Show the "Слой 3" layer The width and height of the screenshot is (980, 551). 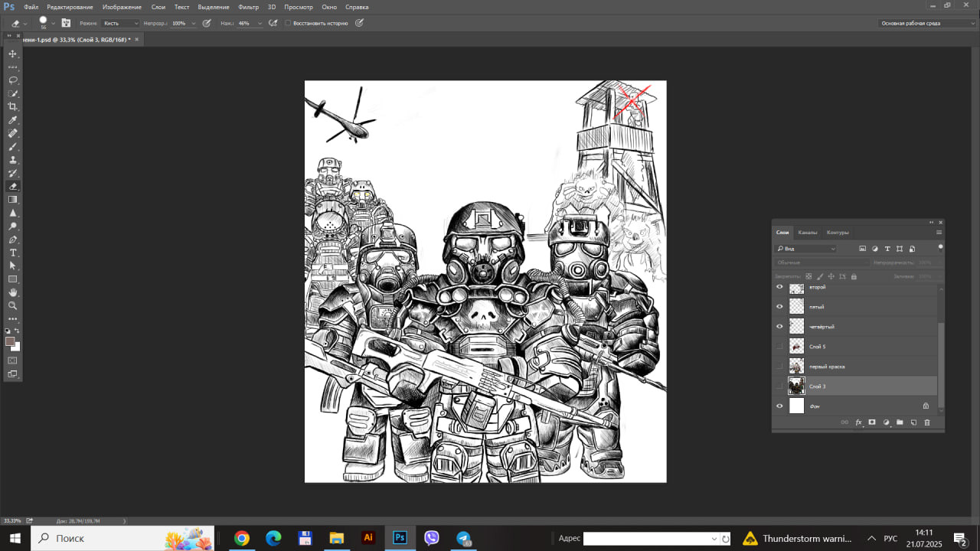pos(779,386)
